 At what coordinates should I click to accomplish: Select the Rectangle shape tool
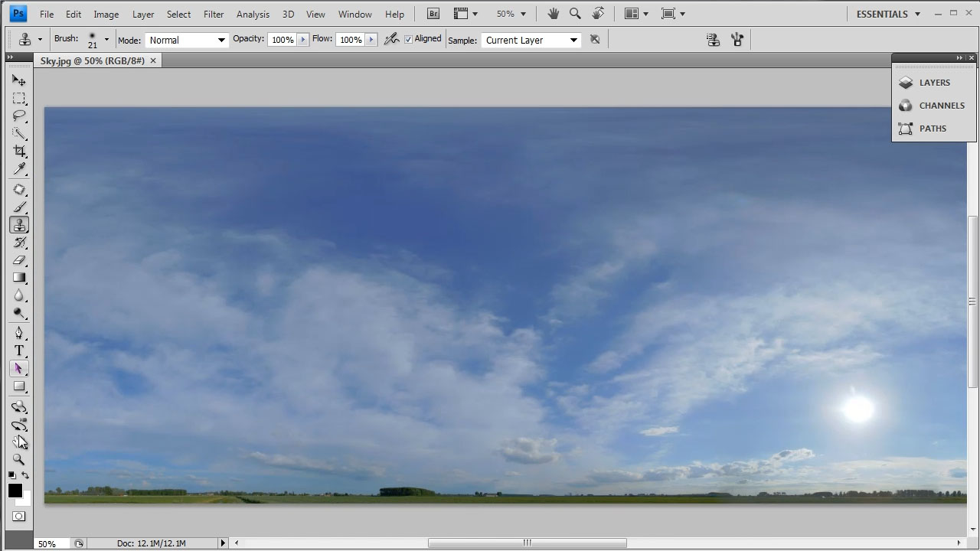[19, 386]
